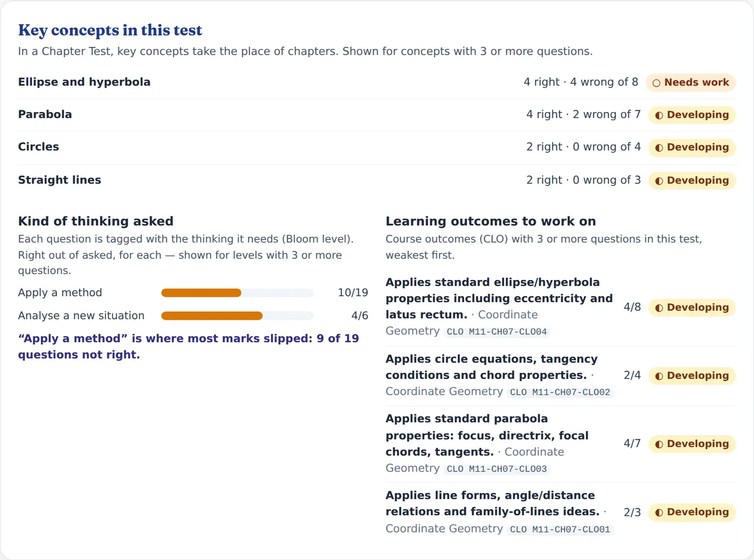Click the "2 right · 0 wrong of 4" tally

pos(584,146)
